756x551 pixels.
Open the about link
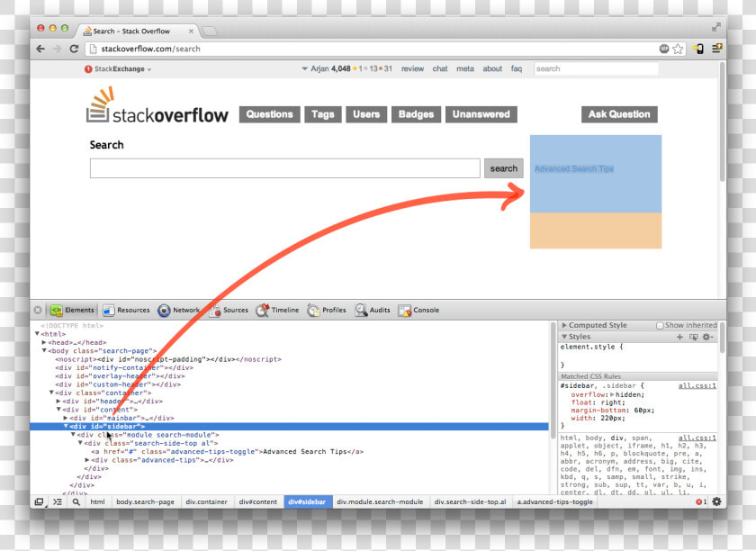pos(492,69)
